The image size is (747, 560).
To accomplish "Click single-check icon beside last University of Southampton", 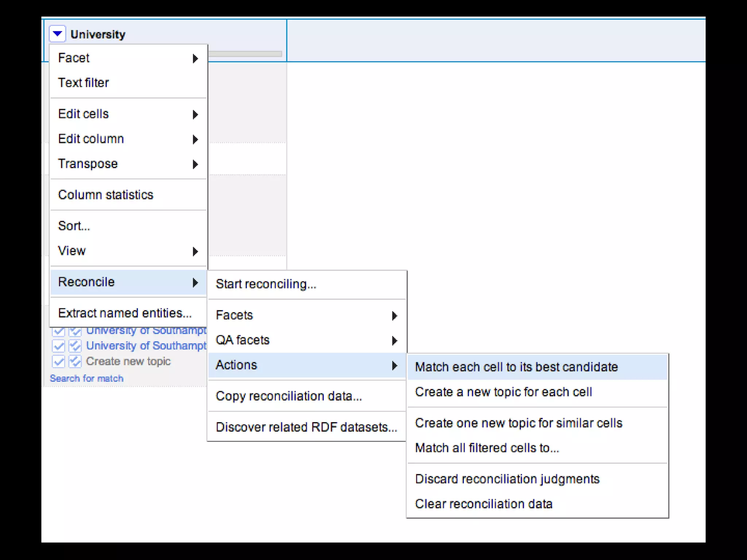I will tap(58, 345).
